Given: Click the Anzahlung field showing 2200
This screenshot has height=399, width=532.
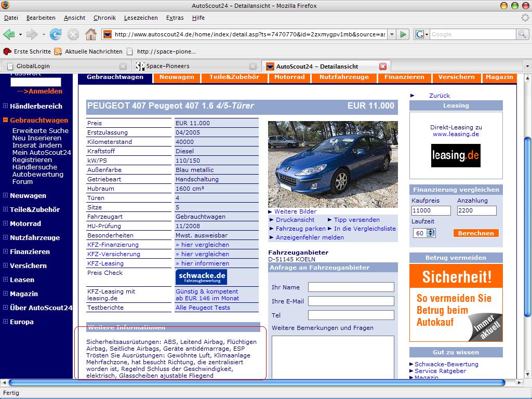Looking at the screenshot, I should pos(477,210).
